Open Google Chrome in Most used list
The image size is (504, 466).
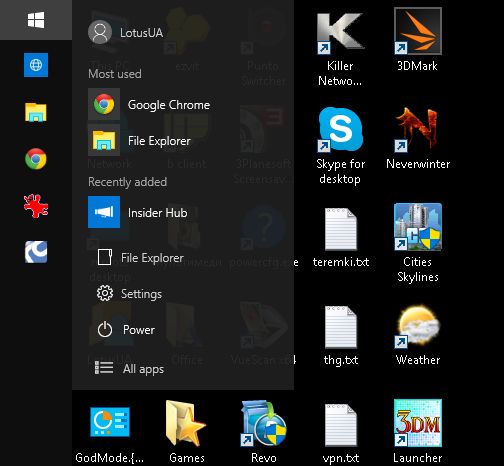(x=149, y=104)
